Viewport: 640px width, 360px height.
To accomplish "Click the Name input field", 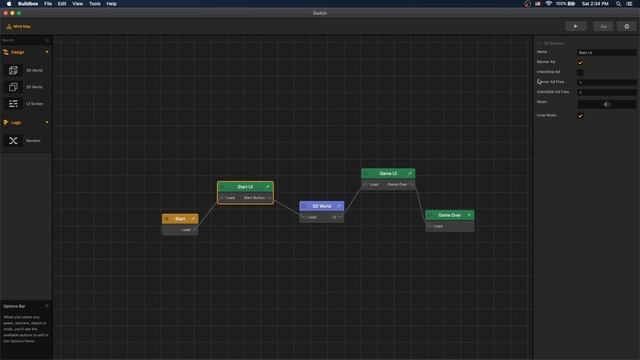I will [607, 53].
